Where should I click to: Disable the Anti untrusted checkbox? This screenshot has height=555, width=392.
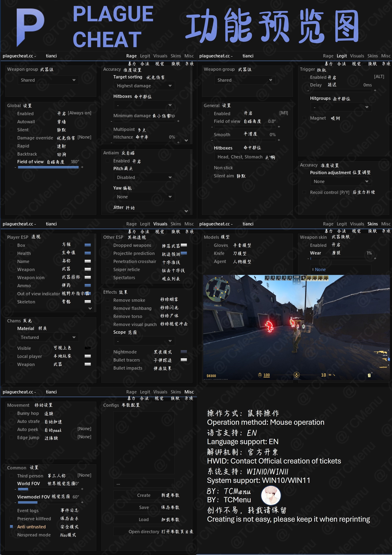point(11,527)
